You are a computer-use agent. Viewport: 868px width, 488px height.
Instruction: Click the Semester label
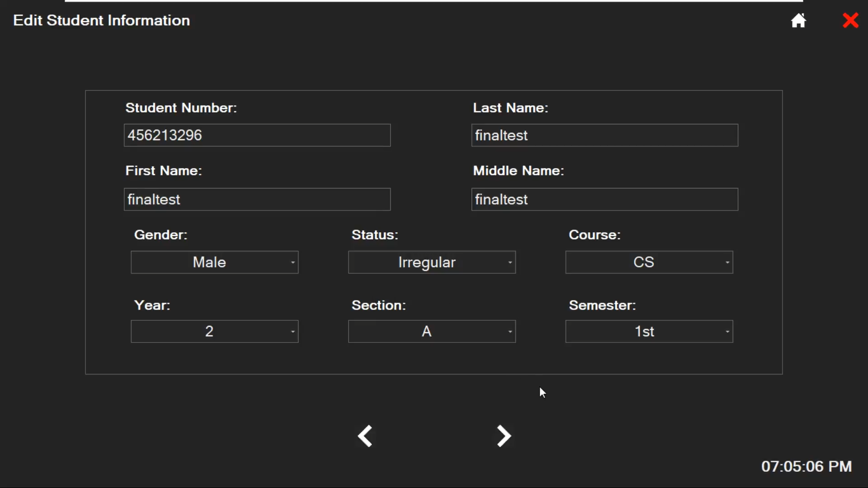(x=602, y=305)
